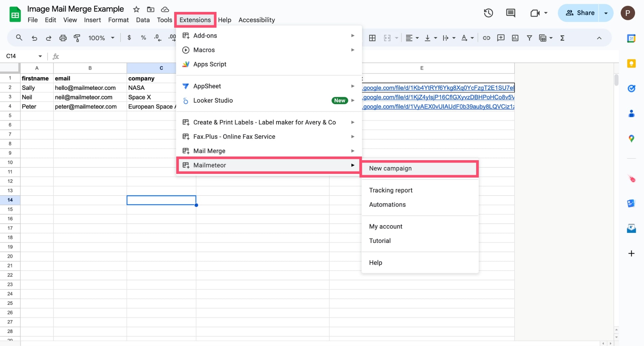The image size is (644, 346).
Task: Open the Drive link in row 2
Action: click(x=438, y=88)
